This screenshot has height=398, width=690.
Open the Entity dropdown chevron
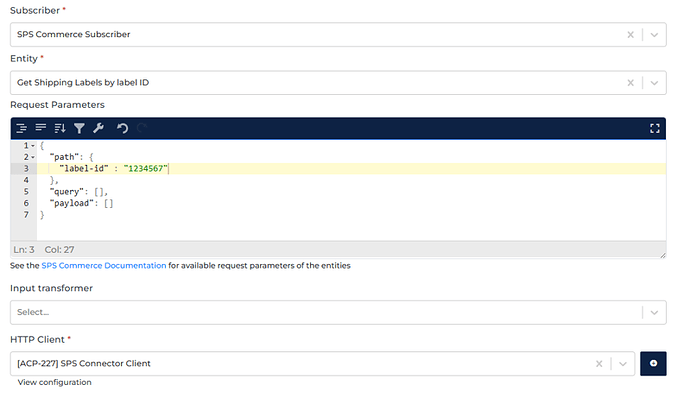[x=654, y=83]
